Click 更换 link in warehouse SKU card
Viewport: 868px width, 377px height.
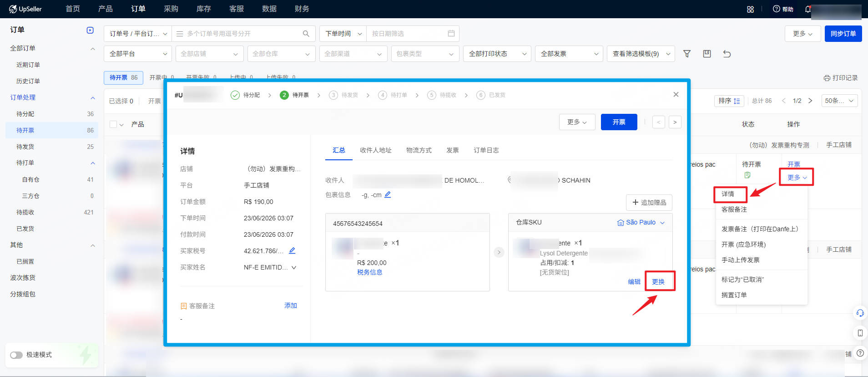pos(658,282)
